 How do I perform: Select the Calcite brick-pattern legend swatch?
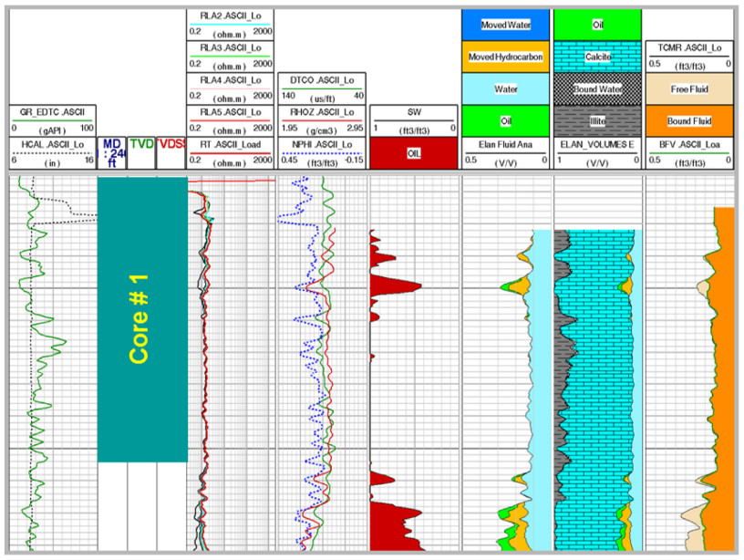coord(596,57)
